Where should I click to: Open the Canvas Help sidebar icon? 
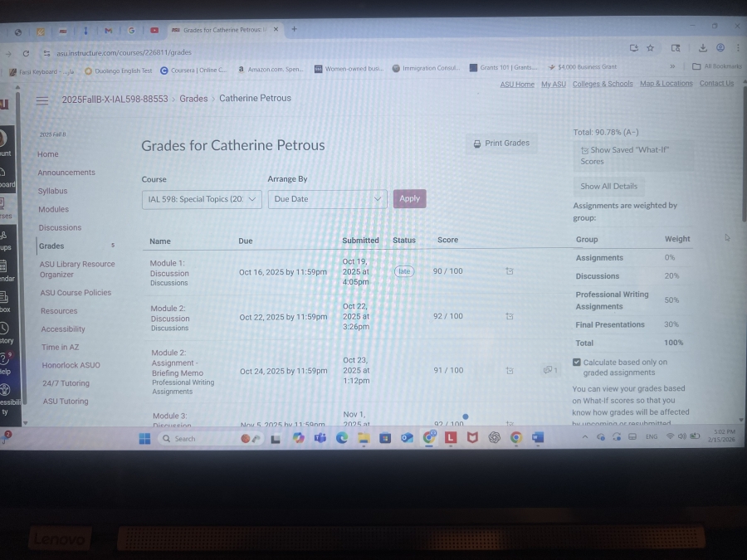click(x=3, y=360)
